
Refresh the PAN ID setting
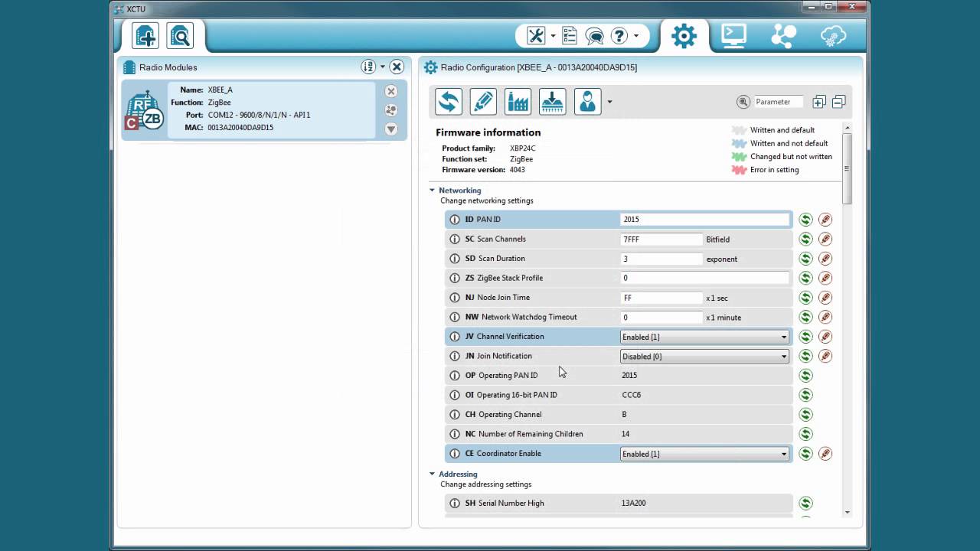(x=805, y=220)
